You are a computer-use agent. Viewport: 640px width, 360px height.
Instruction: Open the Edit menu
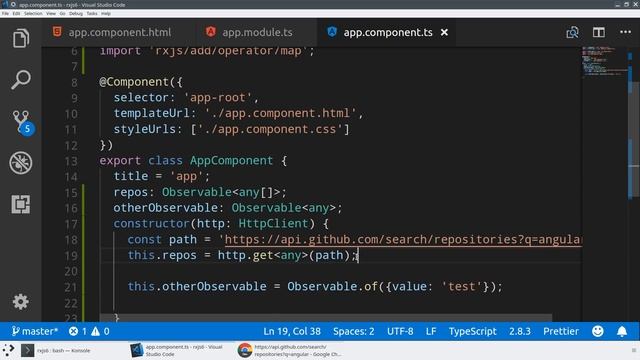[x=16, y=13]
